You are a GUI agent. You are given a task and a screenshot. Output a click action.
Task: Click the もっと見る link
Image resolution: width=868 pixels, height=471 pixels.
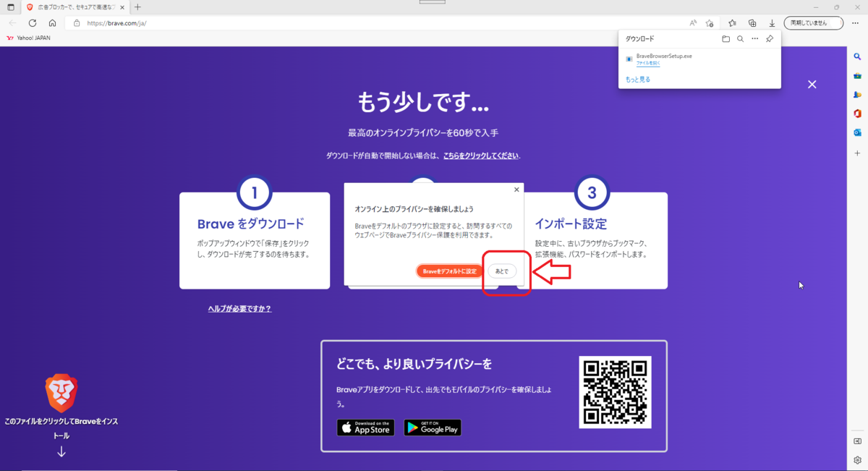click(638, 80)
